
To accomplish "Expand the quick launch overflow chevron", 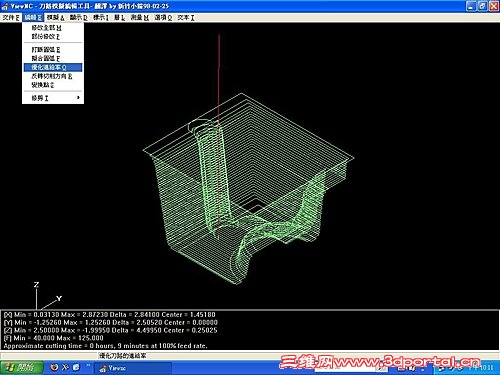I will [x=88, y=366].
